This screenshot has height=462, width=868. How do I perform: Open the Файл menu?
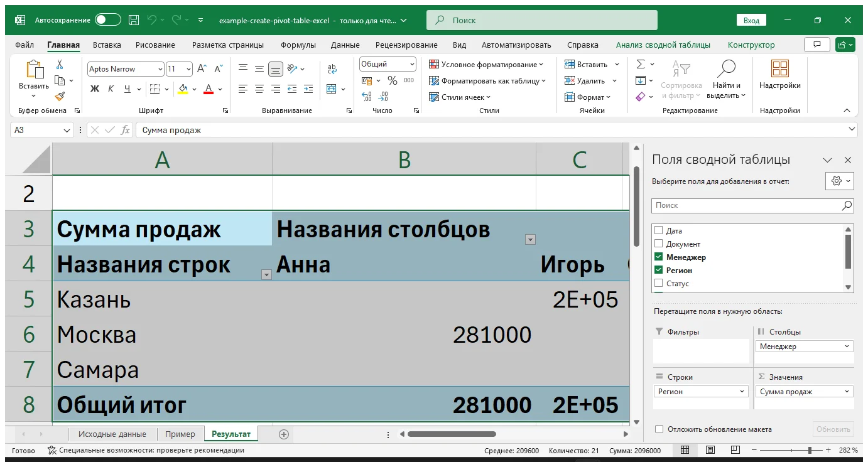[x=24, y=45]
